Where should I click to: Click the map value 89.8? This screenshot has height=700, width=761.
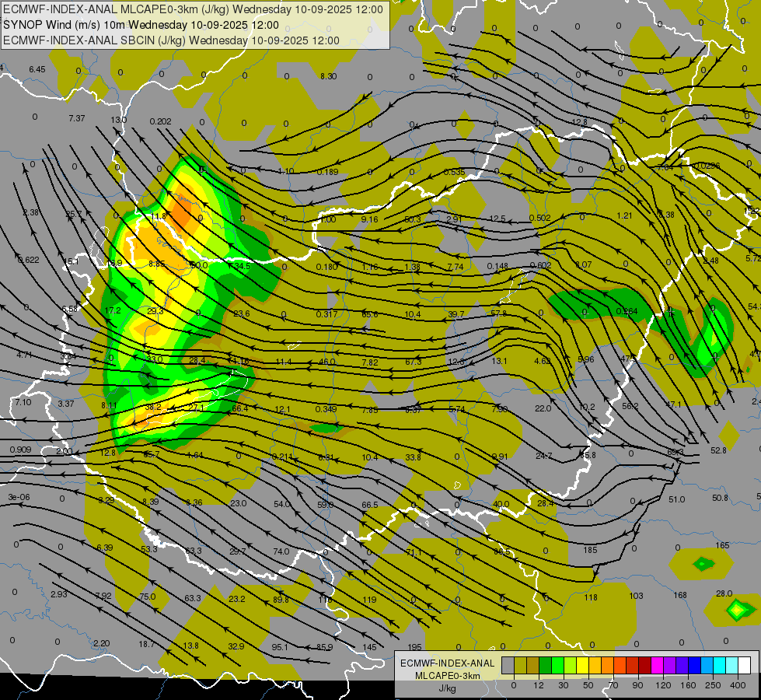(281, 600)
